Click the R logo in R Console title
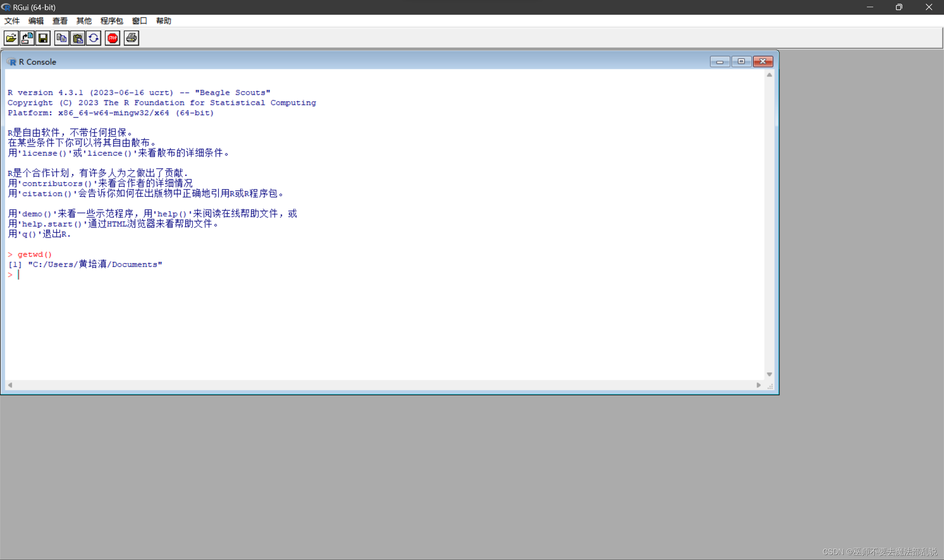 11,62
